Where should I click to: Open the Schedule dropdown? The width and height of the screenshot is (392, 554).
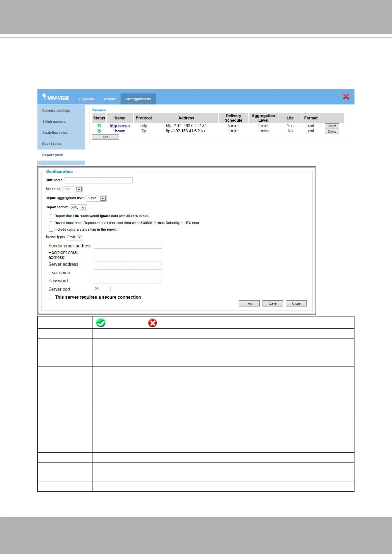pos(72,189)
